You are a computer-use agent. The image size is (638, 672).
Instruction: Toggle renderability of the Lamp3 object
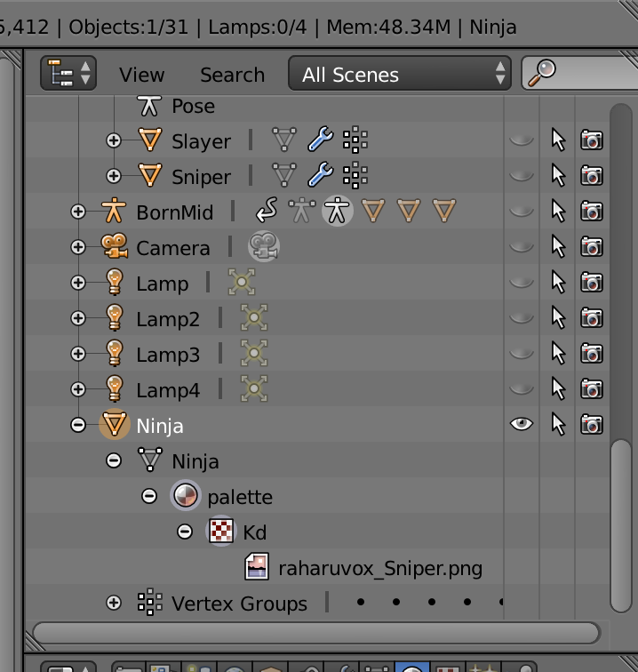pos(591,354)
